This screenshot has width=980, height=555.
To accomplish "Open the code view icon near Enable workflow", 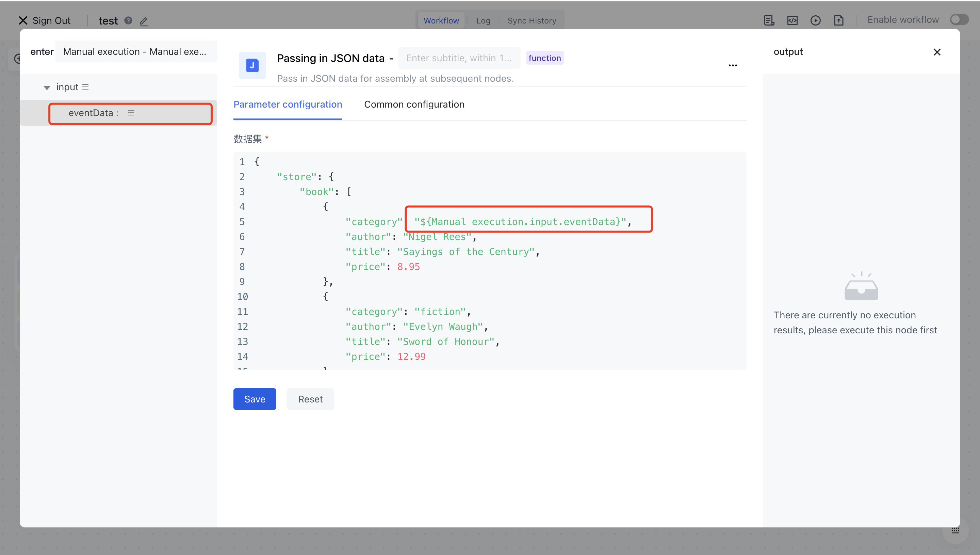I will 792,20.
